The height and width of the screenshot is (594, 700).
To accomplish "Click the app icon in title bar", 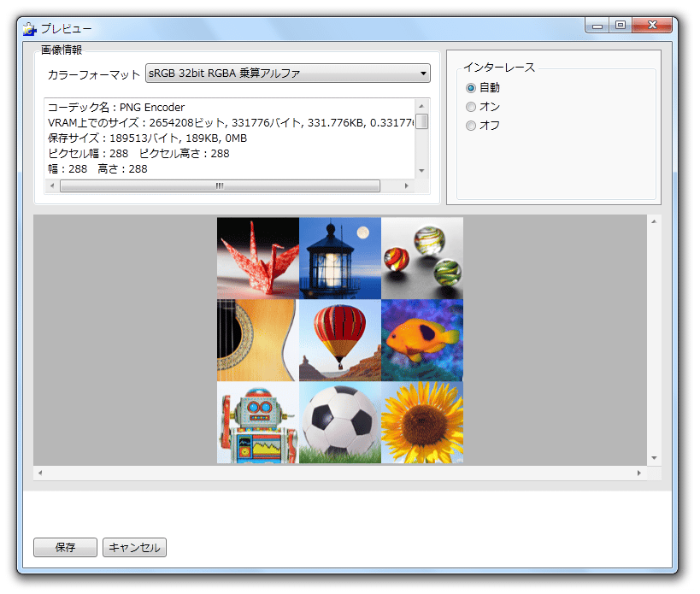I will (x=29, y=28).
